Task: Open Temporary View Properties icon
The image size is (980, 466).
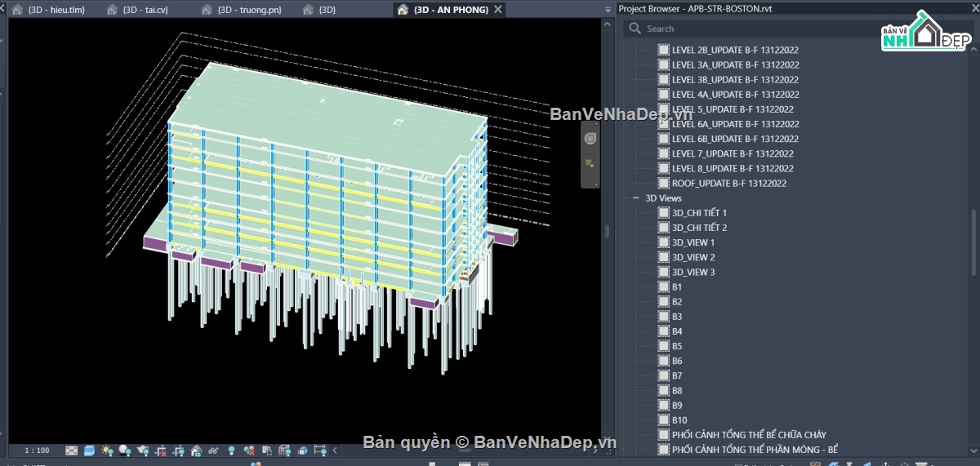Action: [267, 450]
